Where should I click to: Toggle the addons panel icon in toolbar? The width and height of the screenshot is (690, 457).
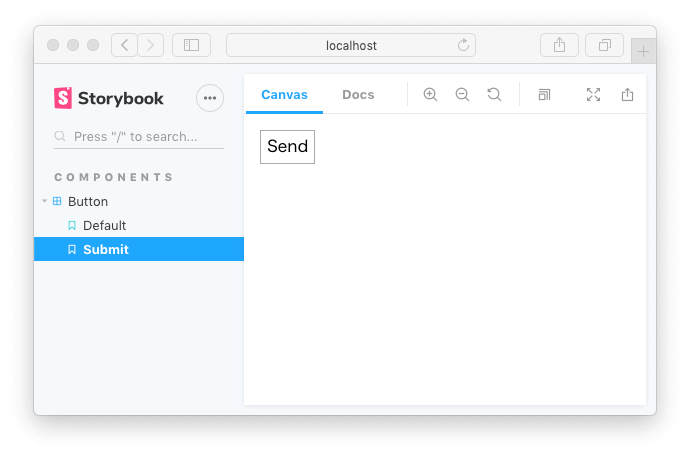pyautogui.click(x=544, y=95)
